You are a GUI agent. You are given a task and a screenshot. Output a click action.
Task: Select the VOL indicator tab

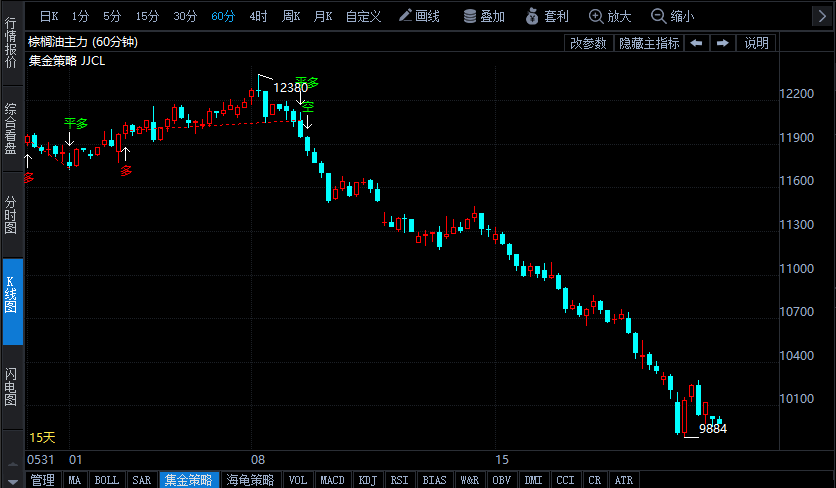298,480
